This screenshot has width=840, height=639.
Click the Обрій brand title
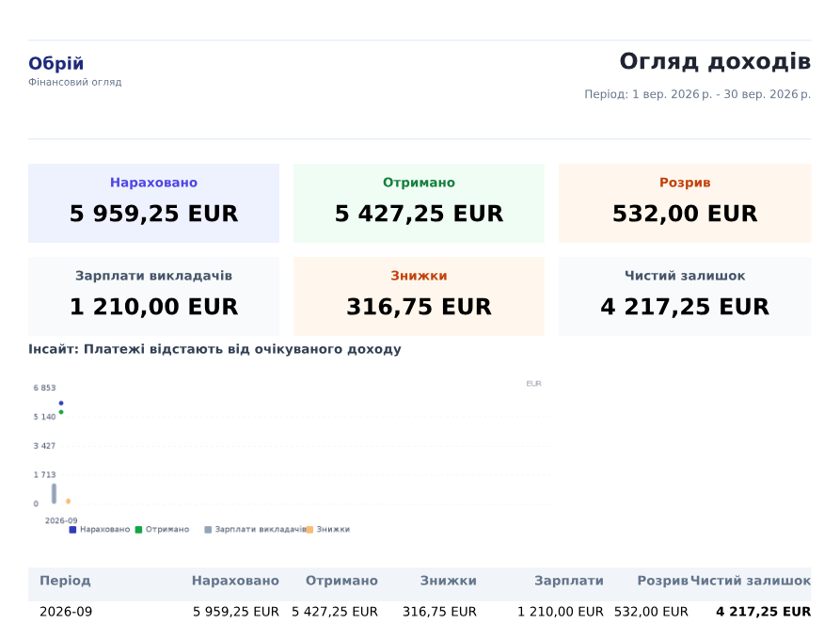(x=56, y=63)
